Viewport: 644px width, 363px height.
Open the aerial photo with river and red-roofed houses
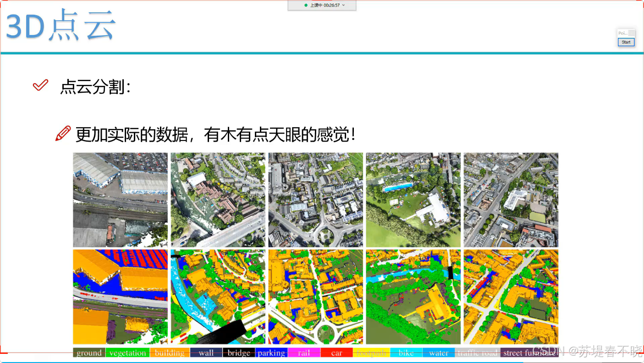point(218,200)
